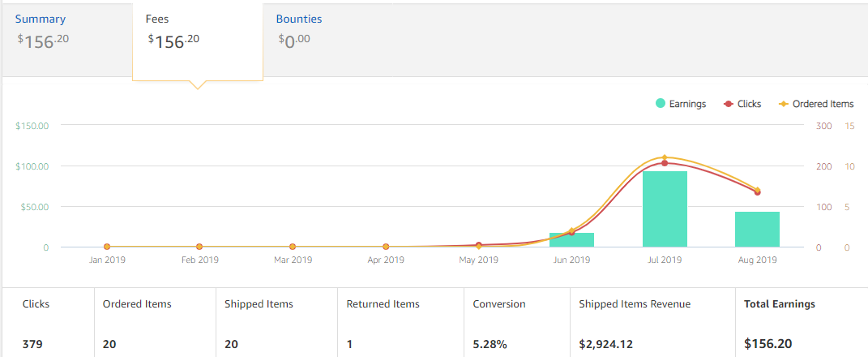Select the Jan 2019 data point marker
Screen dimensions: 868x357
(107, 247)
